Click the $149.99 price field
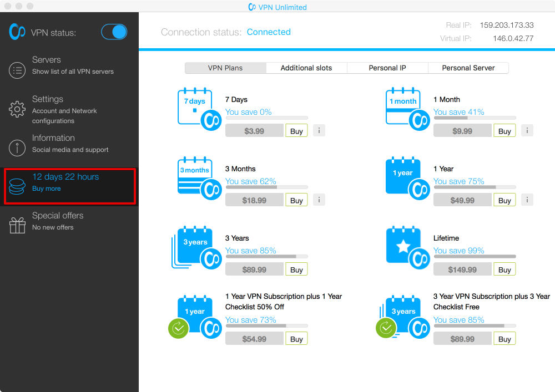555x392 pixels. (463, 269)
